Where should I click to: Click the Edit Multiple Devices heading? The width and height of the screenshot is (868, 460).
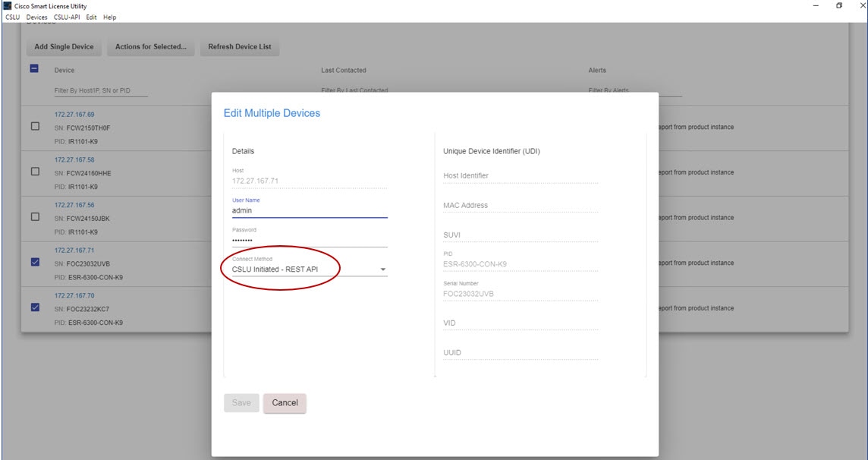272,113
